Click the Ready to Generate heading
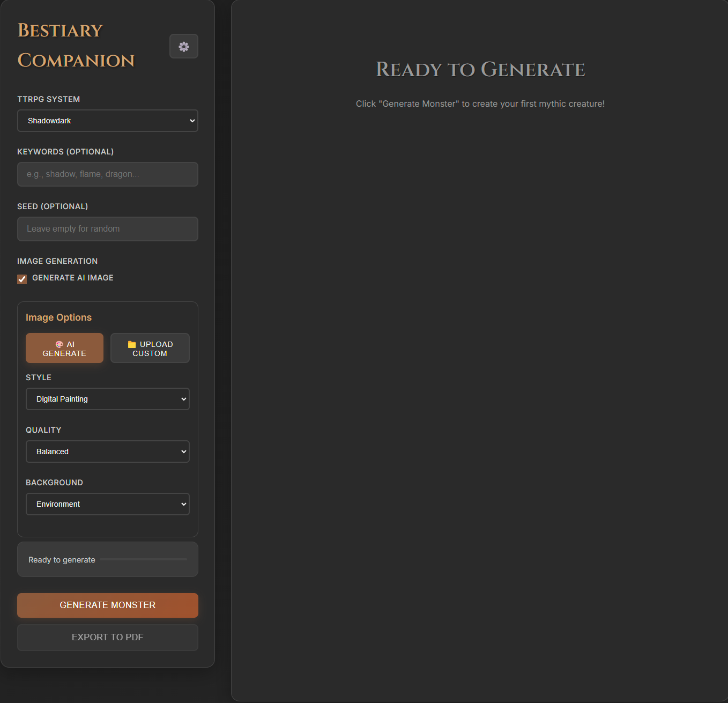This screenshot has width=728, height=703. pos(480,70)
